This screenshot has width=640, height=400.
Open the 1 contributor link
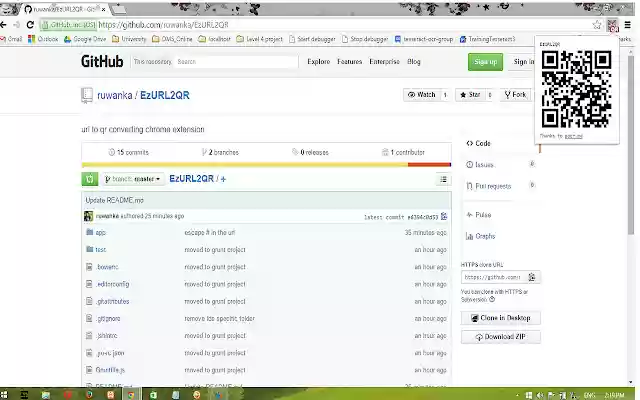[x=403, y=152]
